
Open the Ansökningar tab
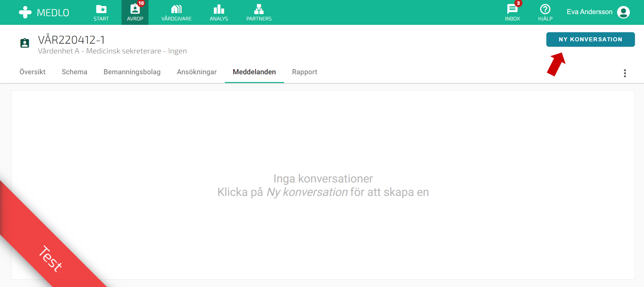[x=197, y=72]
